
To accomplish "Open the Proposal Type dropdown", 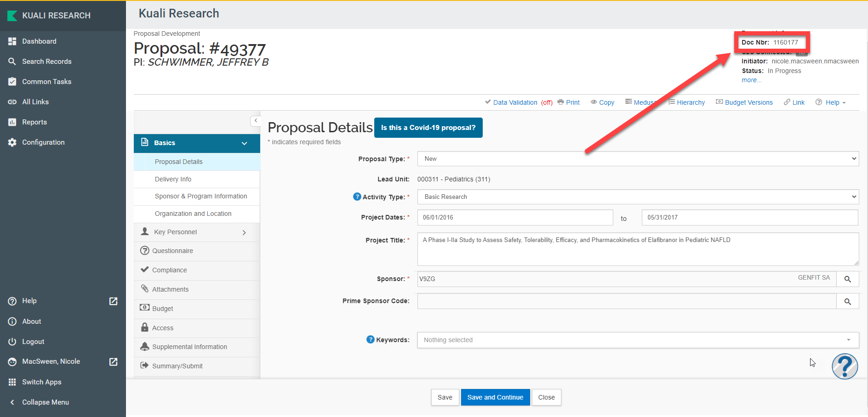I will 638,158.
